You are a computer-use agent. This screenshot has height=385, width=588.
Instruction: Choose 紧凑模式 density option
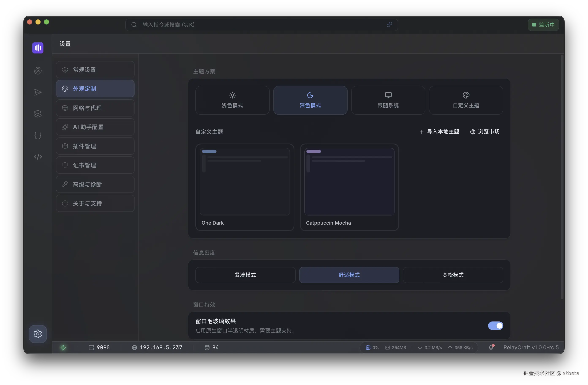(x=245, y=275)
